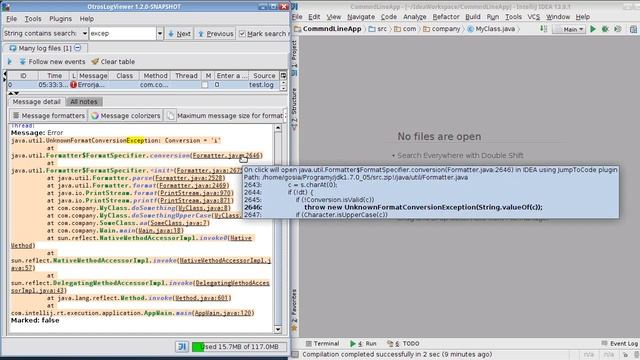The height and width of the screenshot is (360, 640).
Task: Open Formatter.java:2528 stack trace link
Action: (189, 178)
